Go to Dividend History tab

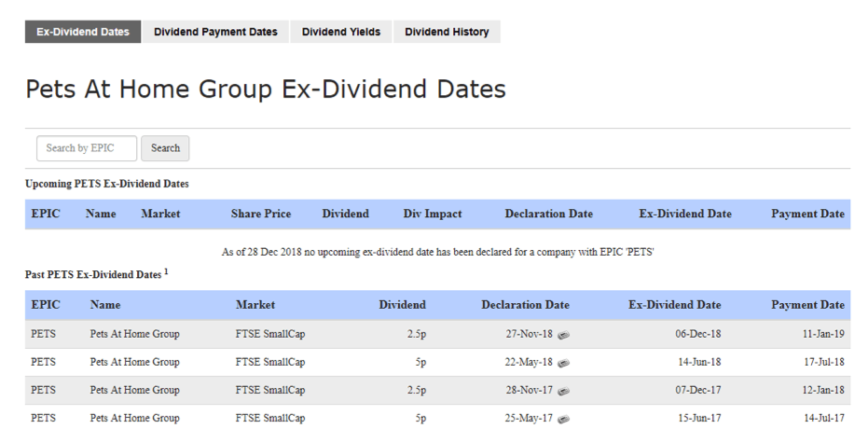[447, 32]
